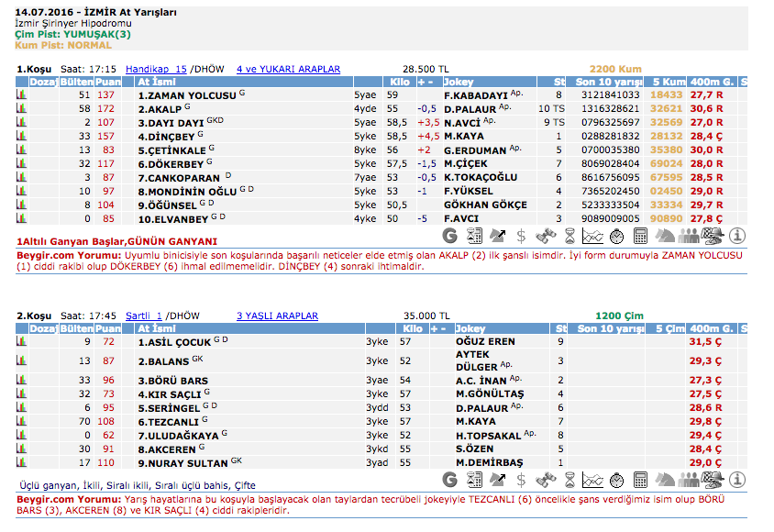The width and height of the screenshot is (774, 532).
Task: Open the 4 ve YUKARI ARAPLAR link
Action: [288, 69]
